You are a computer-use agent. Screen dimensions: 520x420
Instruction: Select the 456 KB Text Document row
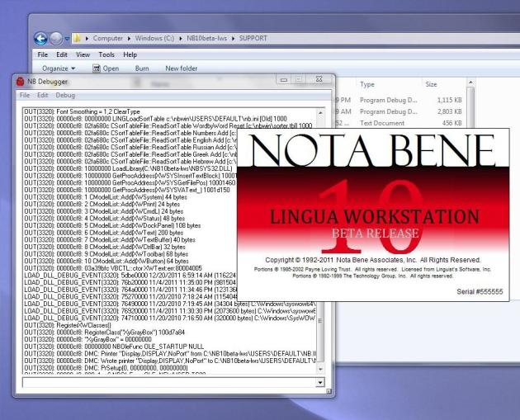[x=399, y=123]
